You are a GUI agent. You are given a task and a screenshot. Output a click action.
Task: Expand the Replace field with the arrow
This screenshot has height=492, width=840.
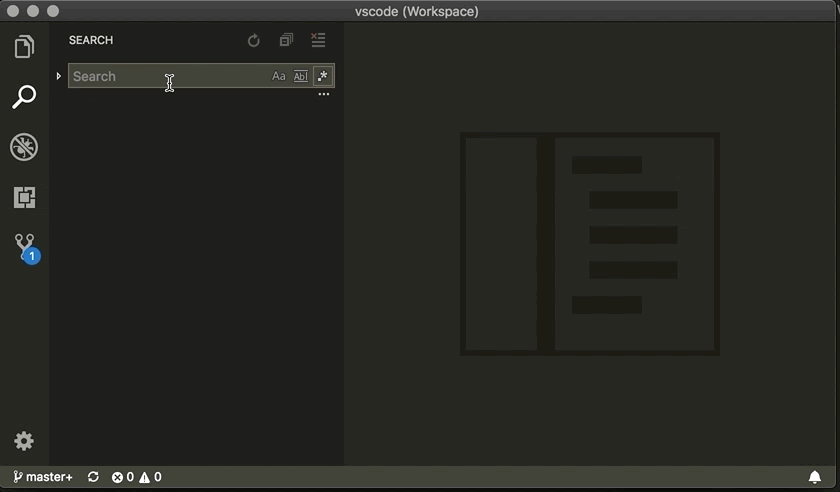point(59,76)
